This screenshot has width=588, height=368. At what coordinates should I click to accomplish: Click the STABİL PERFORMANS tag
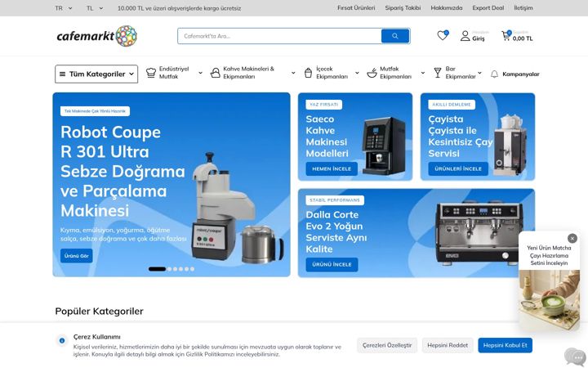335,200
